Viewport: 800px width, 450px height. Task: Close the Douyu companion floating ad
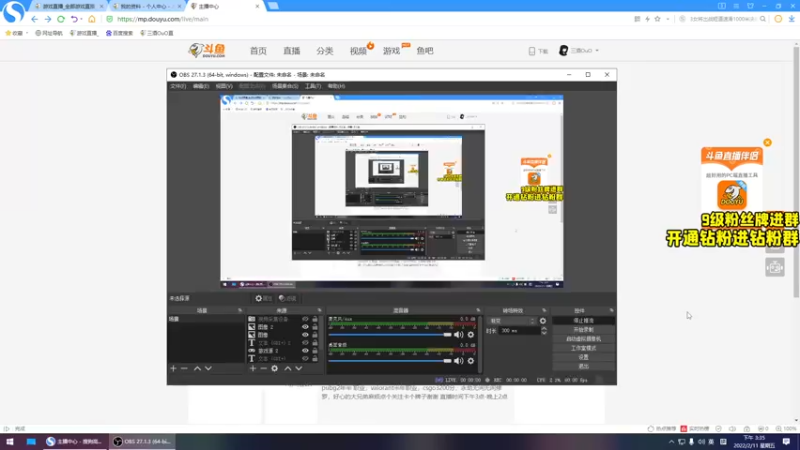point(767,142)
